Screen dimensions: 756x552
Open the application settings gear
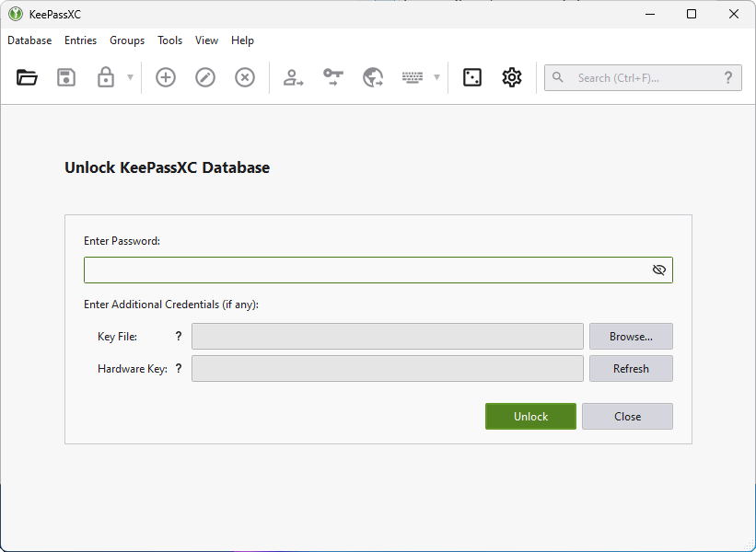511,77
